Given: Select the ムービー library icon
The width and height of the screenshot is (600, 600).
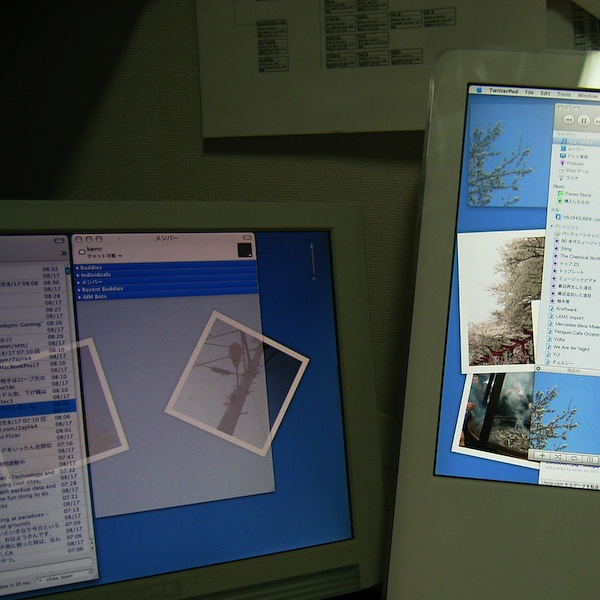Looking at the screenshot, I should (x=563, y=148).
